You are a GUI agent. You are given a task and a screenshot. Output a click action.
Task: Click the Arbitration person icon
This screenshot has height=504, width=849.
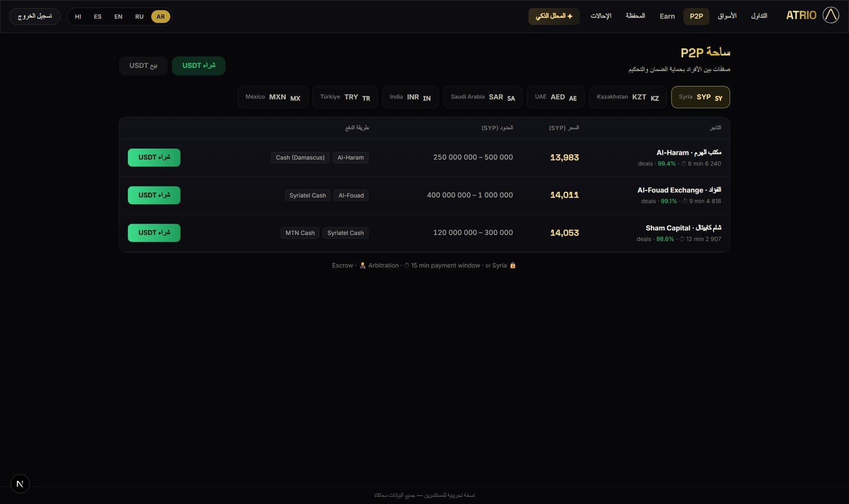coord(362,266)
